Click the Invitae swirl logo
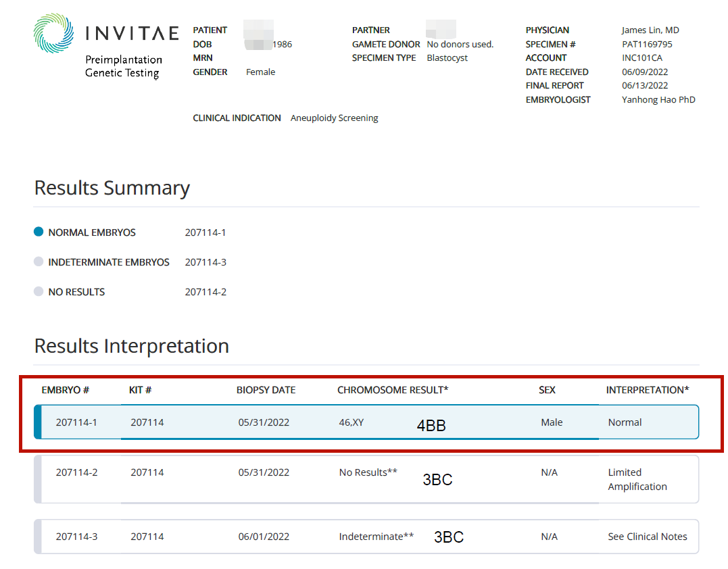Screen dimensions: 728x569 pos(54,34)
